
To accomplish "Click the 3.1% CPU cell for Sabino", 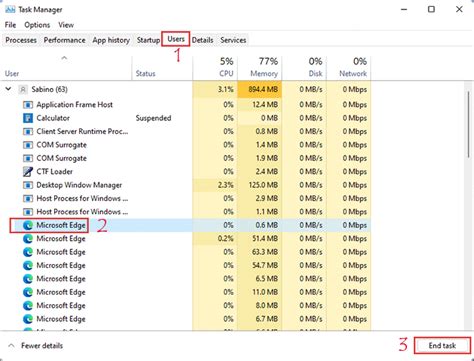I will point(215,89).
